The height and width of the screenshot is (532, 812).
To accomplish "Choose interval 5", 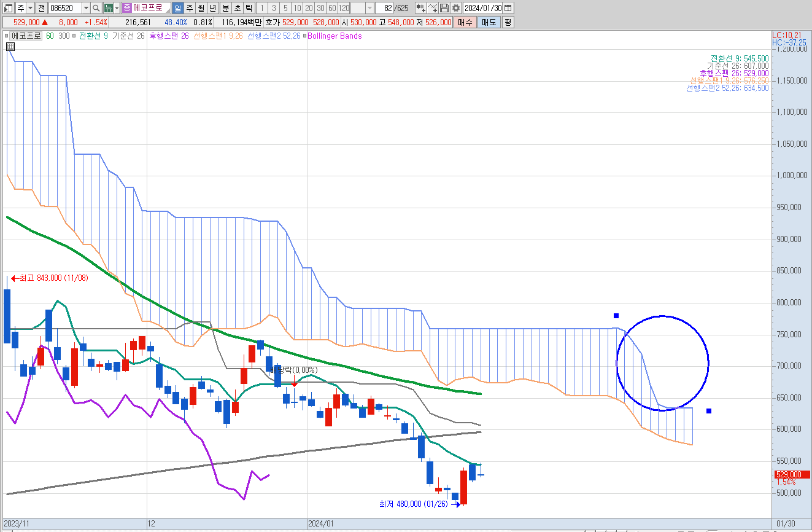I will (x=285, y=8).
